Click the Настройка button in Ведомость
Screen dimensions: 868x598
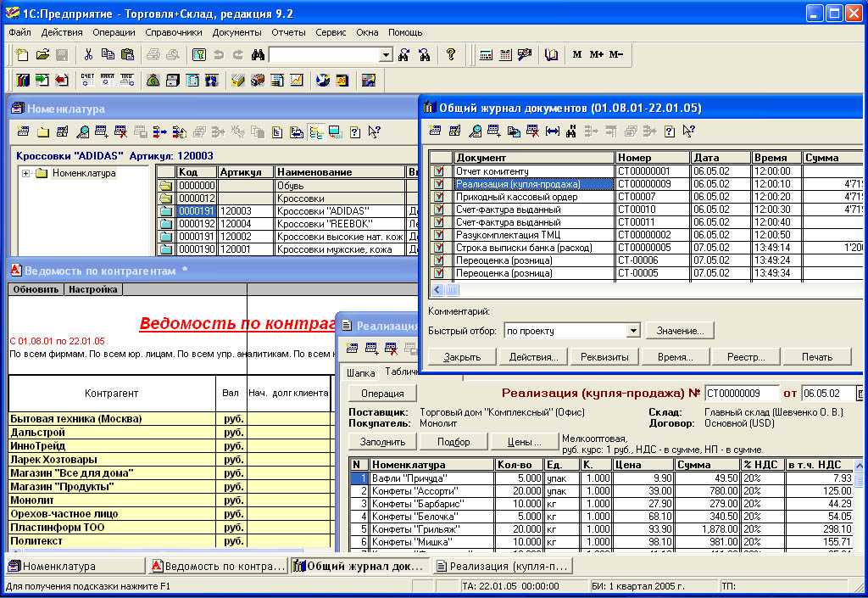[x=93, y=289]
